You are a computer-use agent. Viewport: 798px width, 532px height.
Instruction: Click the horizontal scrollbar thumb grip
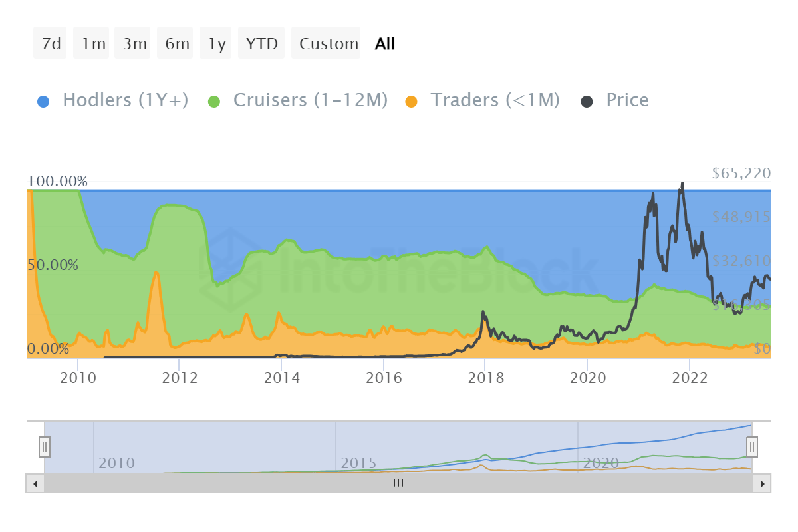click(398, 483)
